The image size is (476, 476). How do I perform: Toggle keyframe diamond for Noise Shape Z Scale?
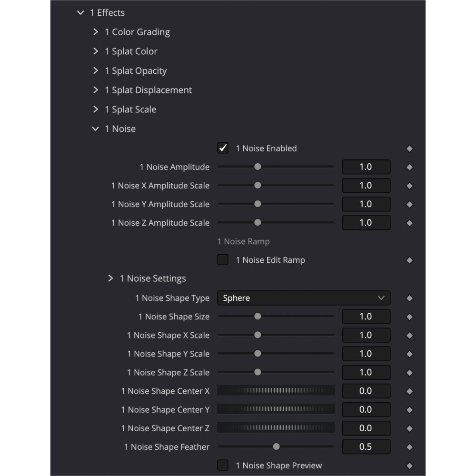[x=409, y=373]
